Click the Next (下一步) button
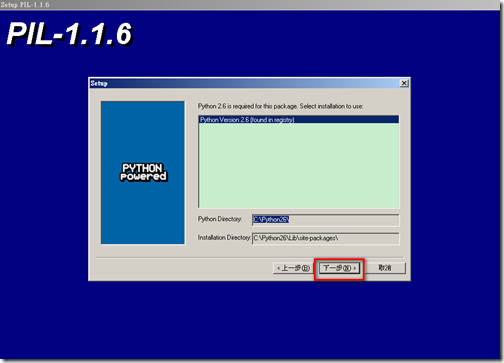Viewport: 504px width, 363px height. 339,268
